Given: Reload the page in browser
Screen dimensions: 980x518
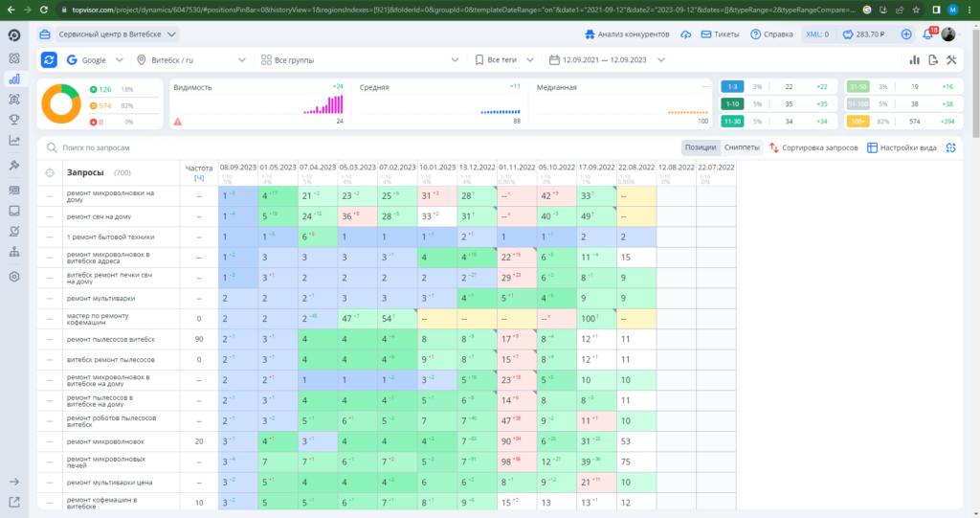Looking at the screenshot, I should click(43, 10).
